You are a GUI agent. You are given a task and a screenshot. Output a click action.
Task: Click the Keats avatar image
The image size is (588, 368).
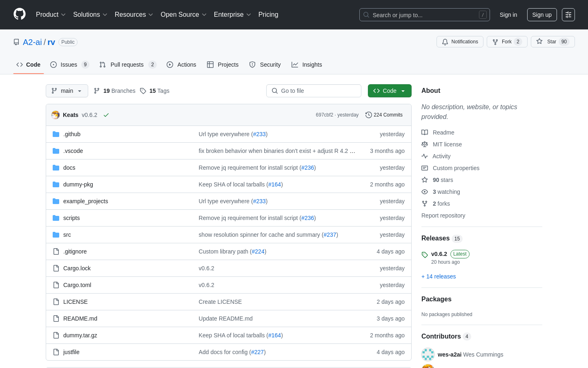[x=56, y=115]
